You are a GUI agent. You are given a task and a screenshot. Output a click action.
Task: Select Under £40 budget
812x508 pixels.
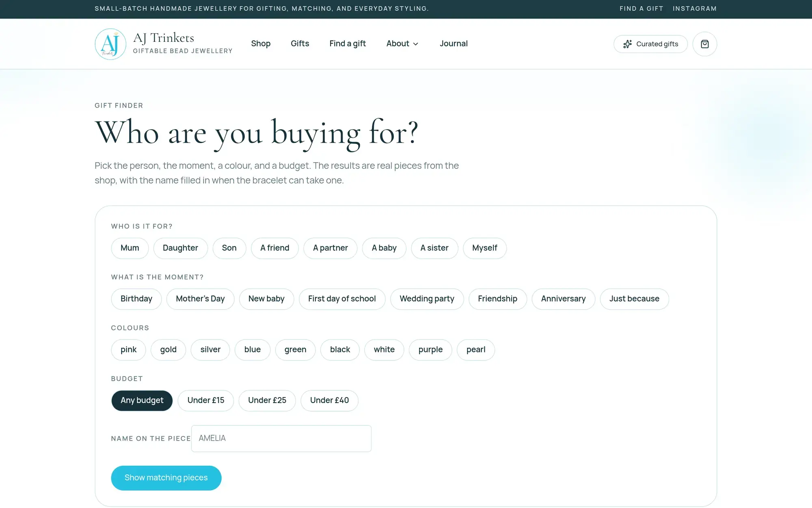click(x=329, y=400)
